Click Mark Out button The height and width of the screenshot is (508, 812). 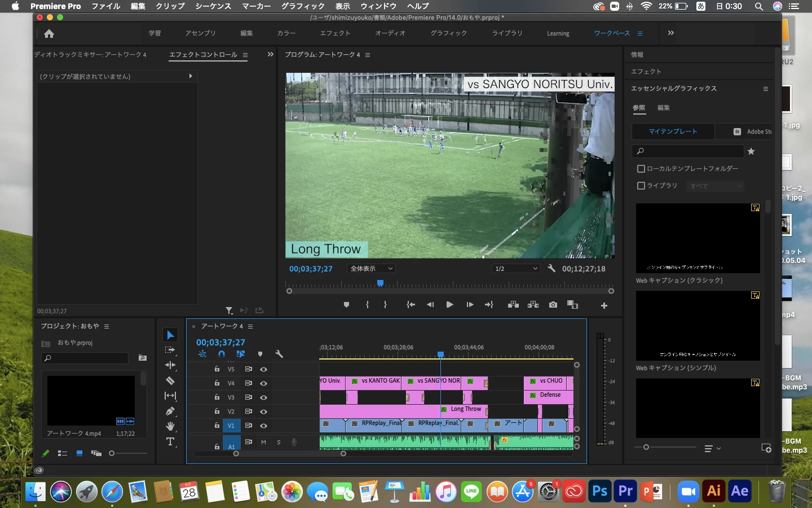coord(385,305)
